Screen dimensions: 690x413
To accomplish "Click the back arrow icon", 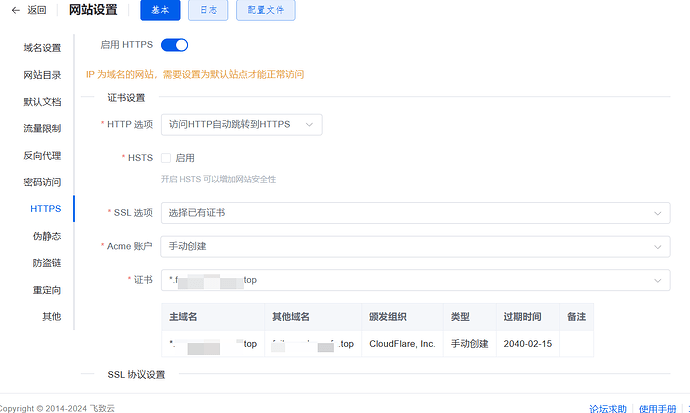I will tap(16, 10).
